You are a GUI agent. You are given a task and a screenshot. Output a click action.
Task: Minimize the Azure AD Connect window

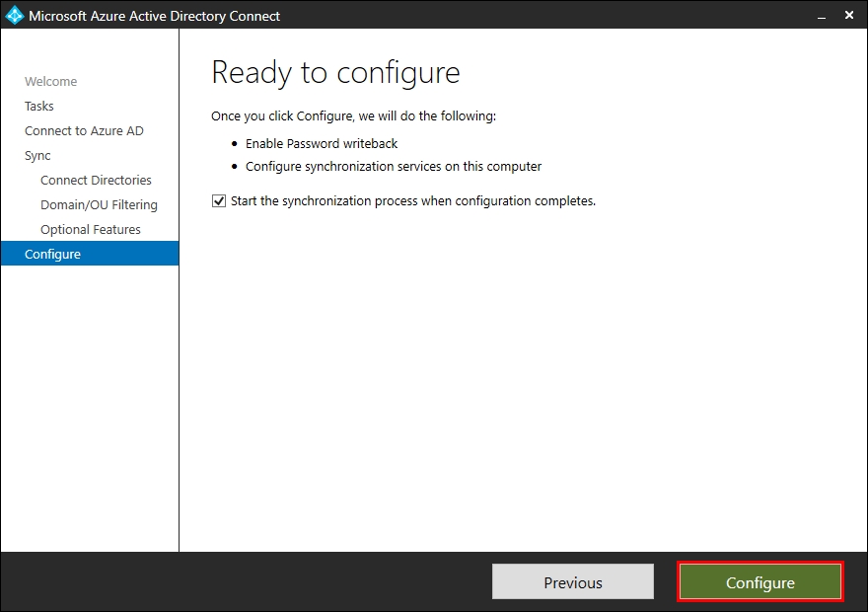point(821,16)
